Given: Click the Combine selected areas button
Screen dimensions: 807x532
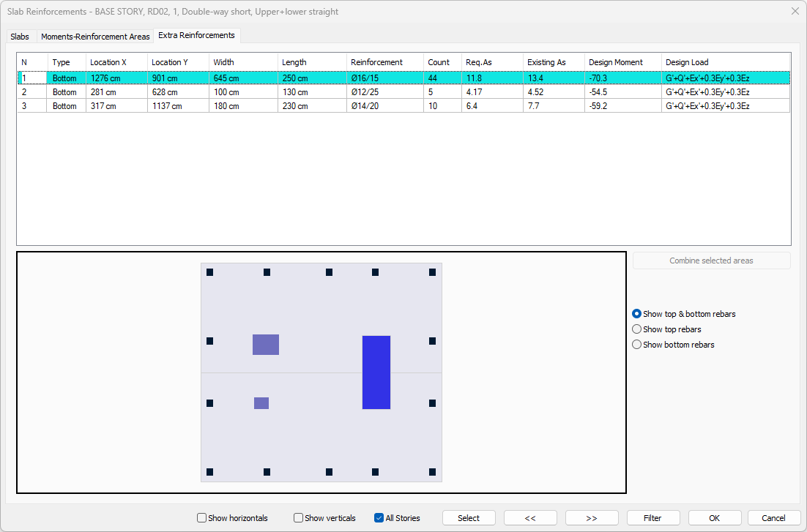Looking at the screenshot, I should tap(711, 261).
